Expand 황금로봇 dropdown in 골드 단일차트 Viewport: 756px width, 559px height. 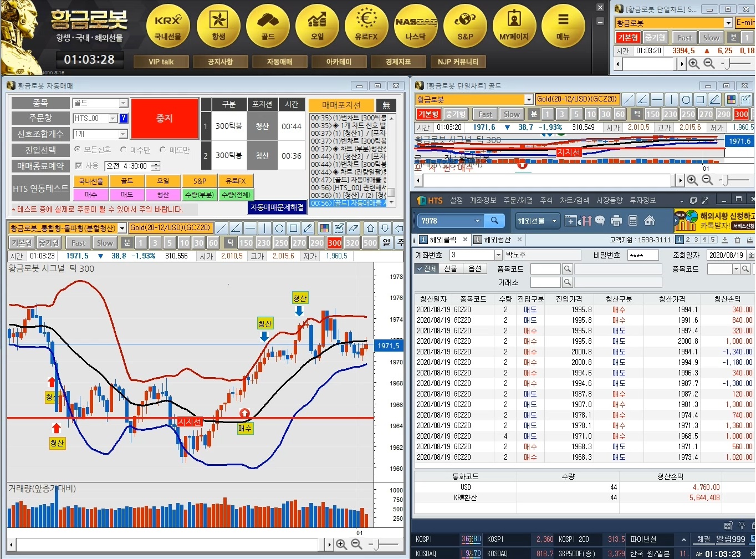[529, 99]
